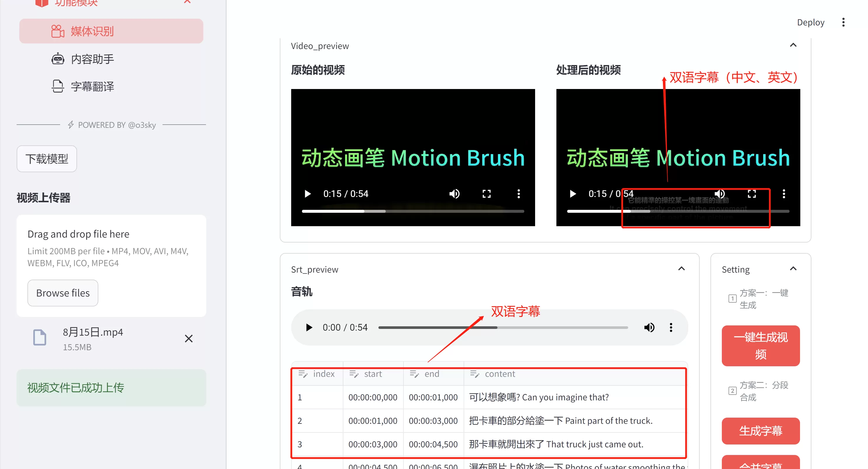The width and height of the screenshot is (868, 469).
Task: Mute the original video's volume
Action: tap(454, 194)
